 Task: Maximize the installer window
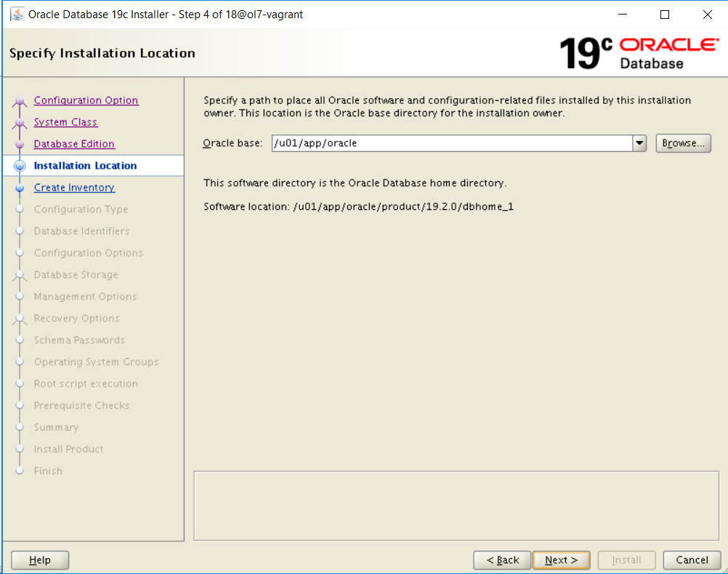click(x=665, y=15)
